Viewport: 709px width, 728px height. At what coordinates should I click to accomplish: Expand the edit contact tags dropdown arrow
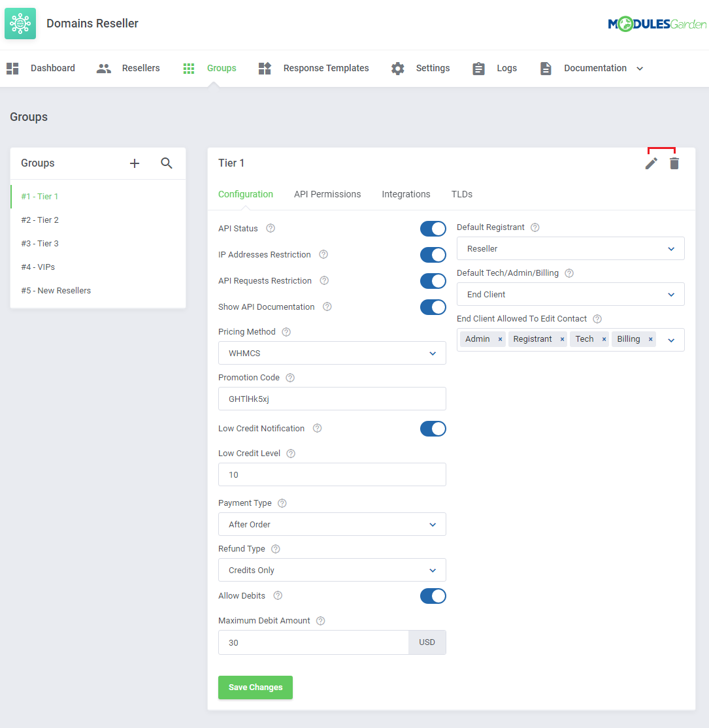pos(671,340)
